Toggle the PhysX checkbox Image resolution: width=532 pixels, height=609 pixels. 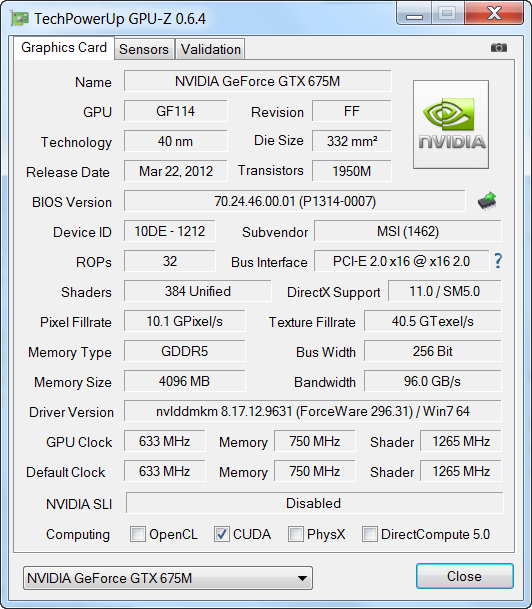pos(296,534)
